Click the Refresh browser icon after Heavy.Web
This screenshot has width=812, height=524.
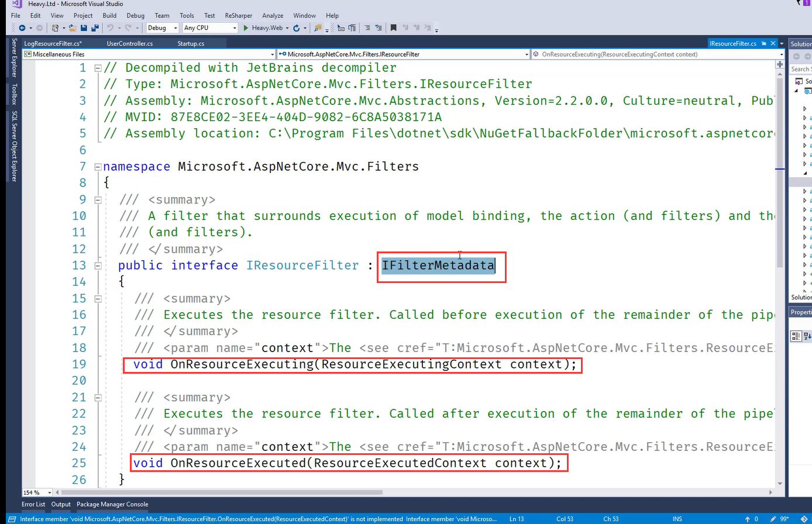(x=297, y=27)
